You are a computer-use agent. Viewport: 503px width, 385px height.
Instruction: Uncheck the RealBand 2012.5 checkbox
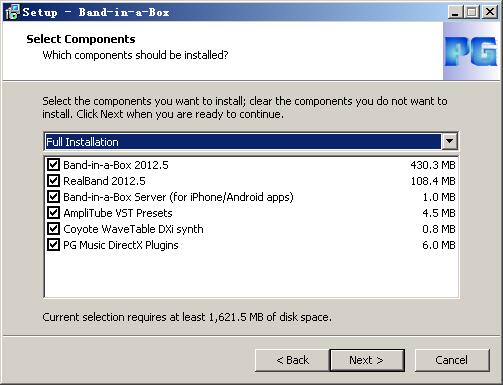tap(53, 181)
